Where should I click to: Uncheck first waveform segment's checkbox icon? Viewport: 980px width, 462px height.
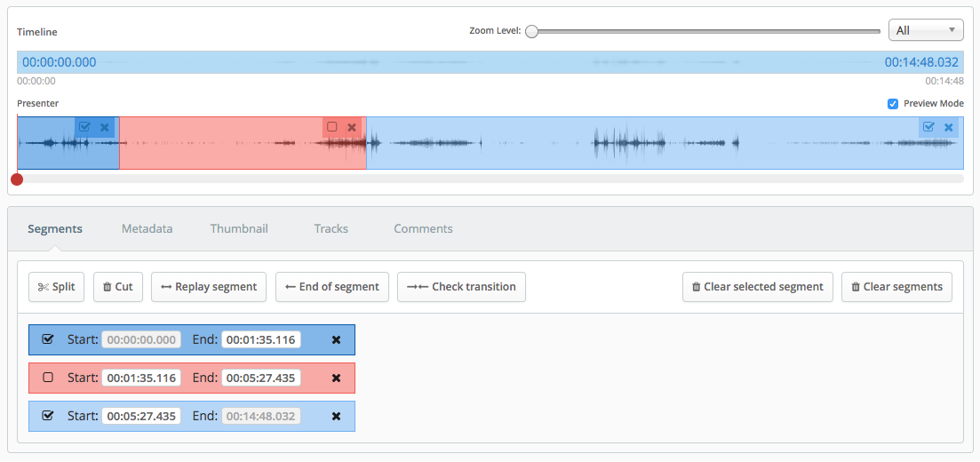tap(85, 127)
